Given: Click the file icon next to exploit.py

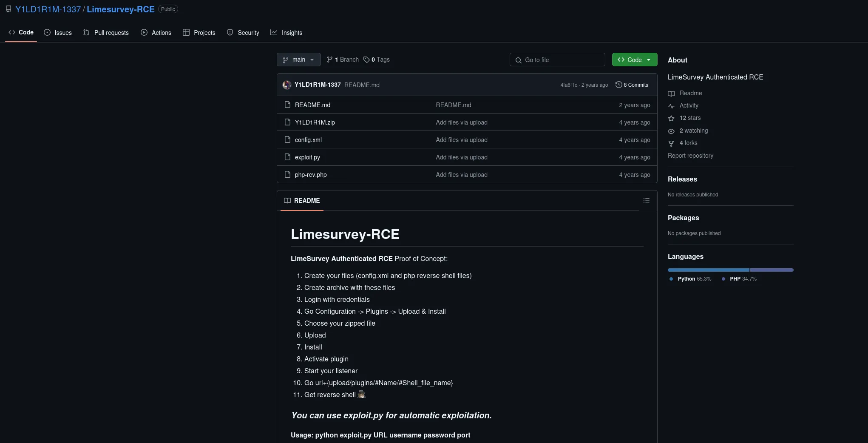Looking at the screenshot, I should tap(287, 157).
